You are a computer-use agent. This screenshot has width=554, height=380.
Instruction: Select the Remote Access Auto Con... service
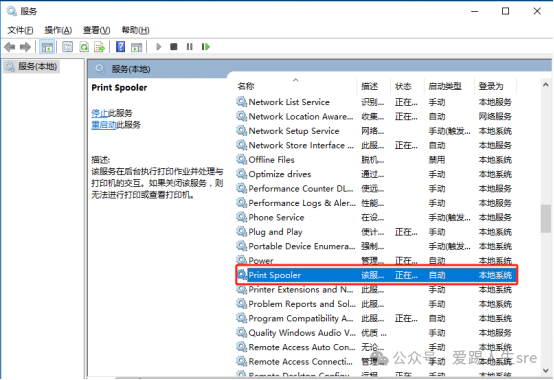click(302, 347)
